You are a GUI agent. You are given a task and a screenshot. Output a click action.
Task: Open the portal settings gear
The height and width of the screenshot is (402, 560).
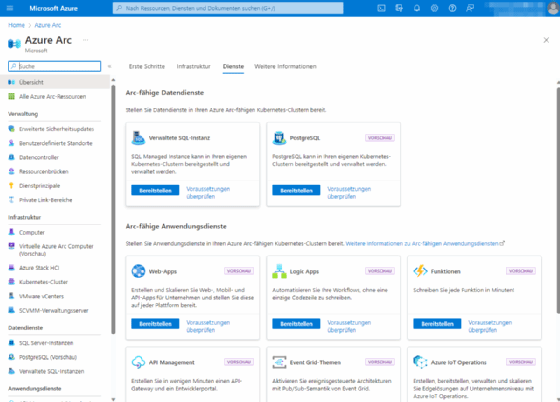(434, 8)
